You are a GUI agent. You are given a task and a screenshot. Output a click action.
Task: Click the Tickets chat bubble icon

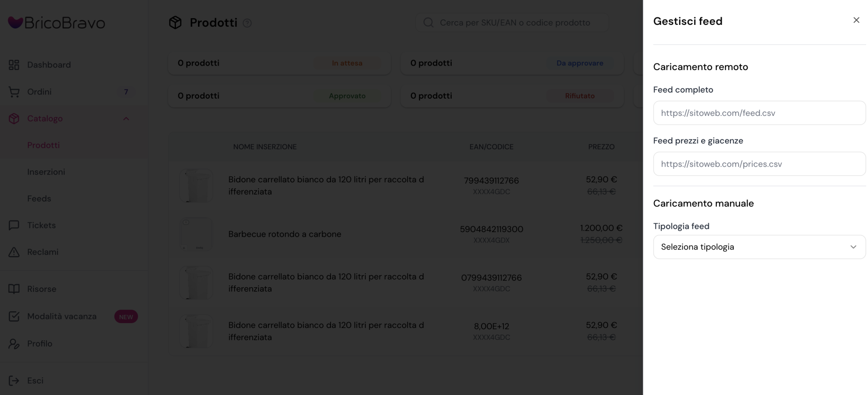click(x=14, y=225)
